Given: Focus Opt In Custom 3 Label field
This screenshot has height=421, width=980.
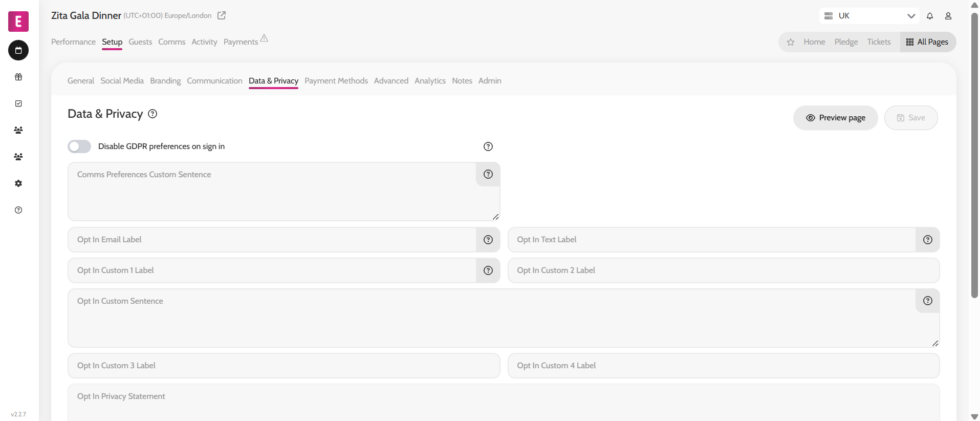Looking at the screenshot, I should click(x=284, y=366).
